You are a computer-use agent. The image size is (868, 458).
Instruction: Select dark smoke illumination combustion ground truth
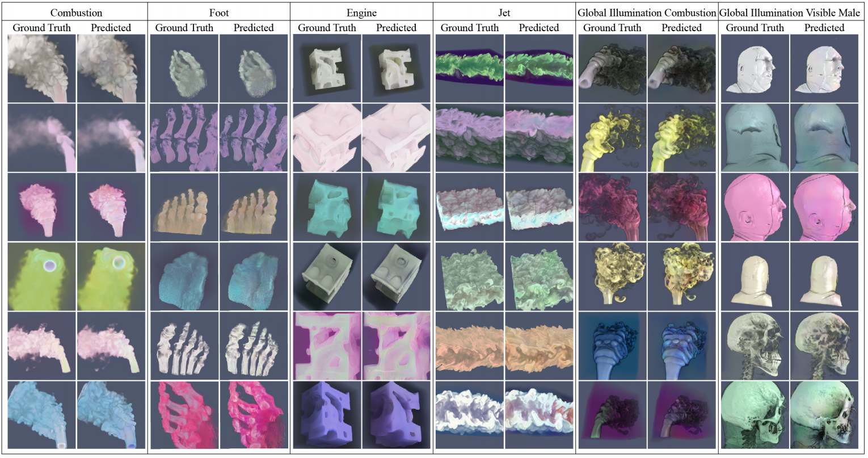click(613, 68)
